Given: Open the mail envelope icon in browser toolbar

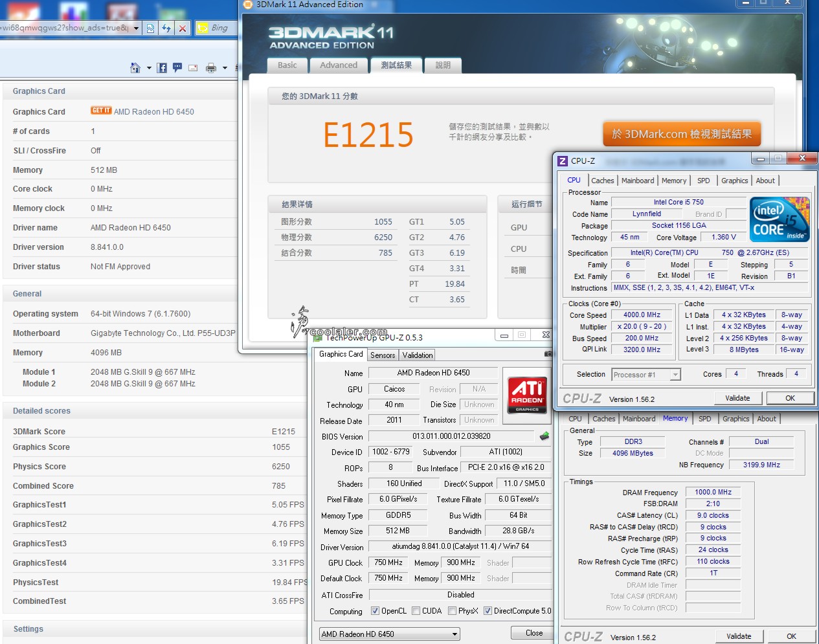Looking at the screenshot, I should click(193, 67).
